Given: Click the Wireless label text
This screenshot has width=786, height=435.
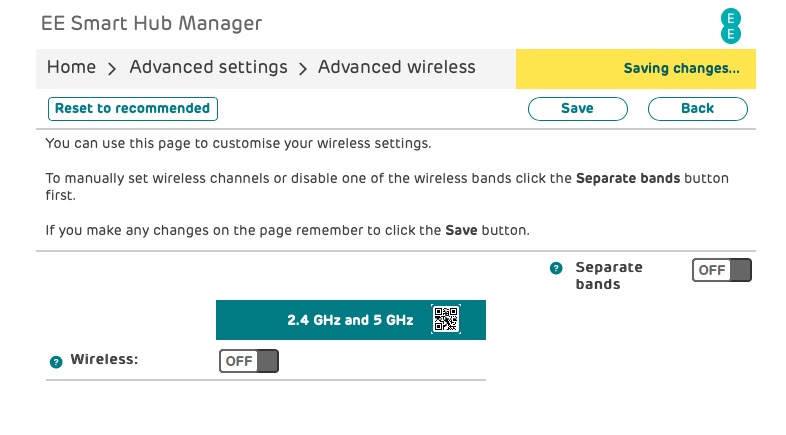Looking at the screenshot, I should [104, 359].
